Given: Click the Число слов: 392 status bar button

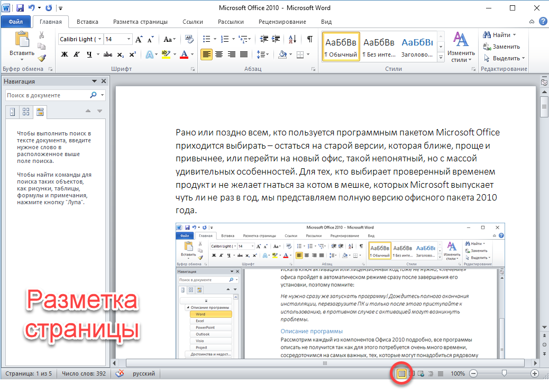Looking at the screenshot, I should click(83, 373).
